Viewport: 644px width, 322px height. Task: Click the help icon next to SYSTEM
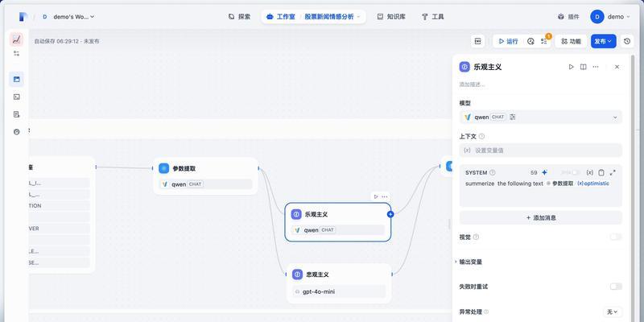click(x=493, y=172)
